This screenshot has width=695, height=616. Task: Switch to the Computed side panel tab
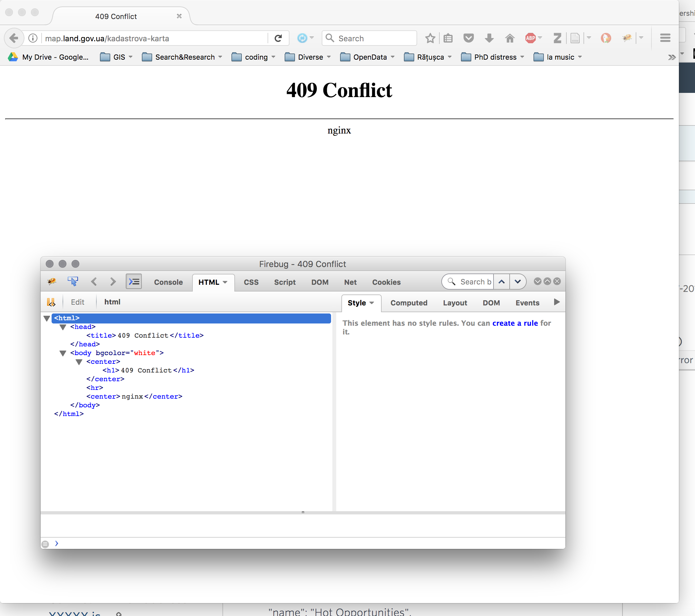tap(408, 303)
